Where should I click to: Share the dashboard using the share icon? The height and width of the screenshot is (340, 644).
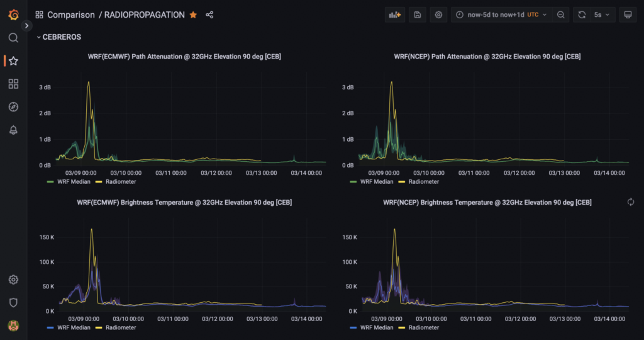209,15
